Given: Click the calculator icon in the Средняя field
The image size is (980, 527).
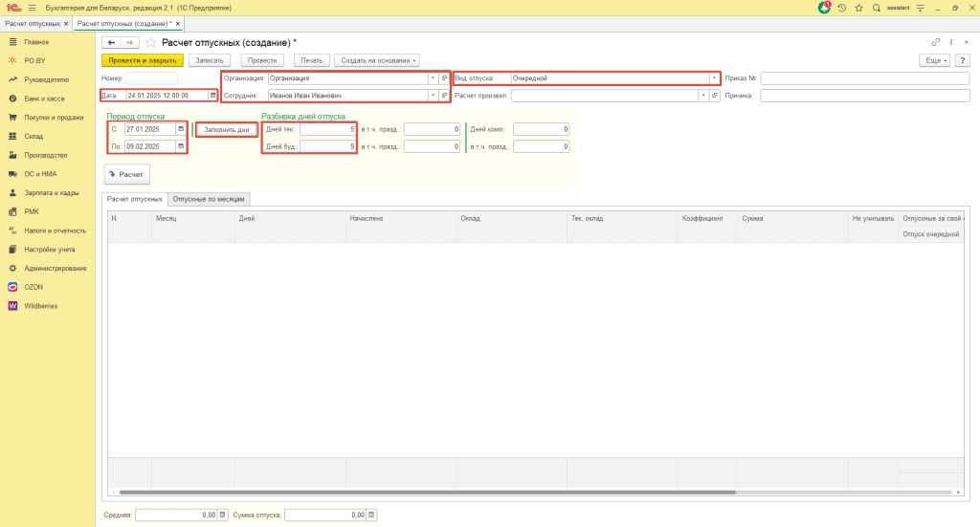Looking at the screenshot, I should [x=223, y=515].
